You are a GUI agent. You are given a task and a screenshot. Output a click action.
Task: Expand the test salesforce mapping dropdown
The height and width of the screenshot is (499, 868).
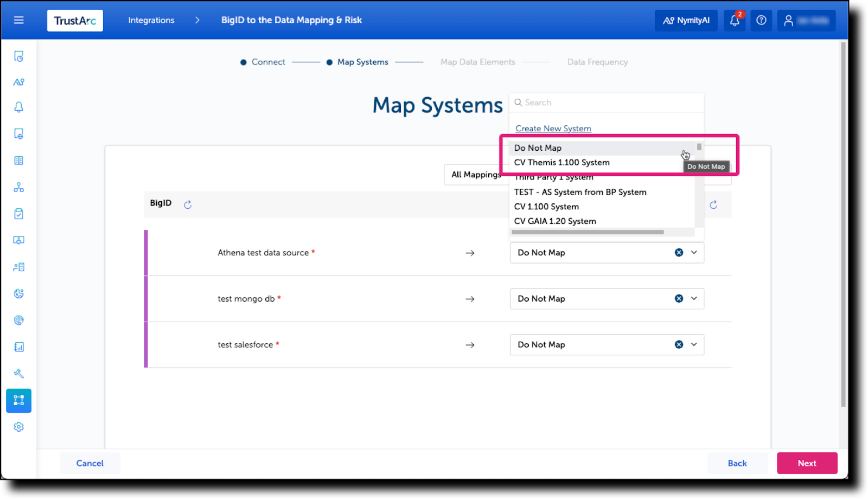point(693,344)
